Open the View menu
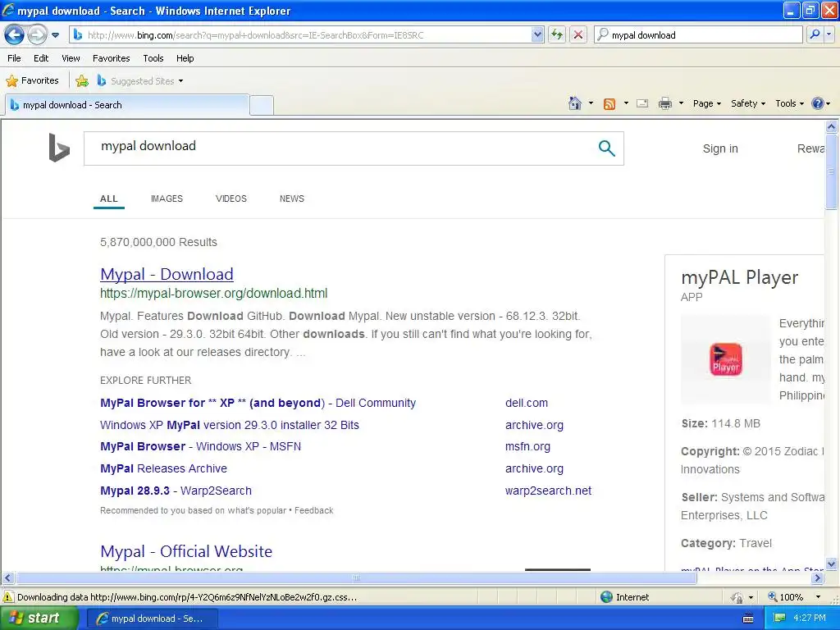The image size is (840, 630). pos(71,58)
